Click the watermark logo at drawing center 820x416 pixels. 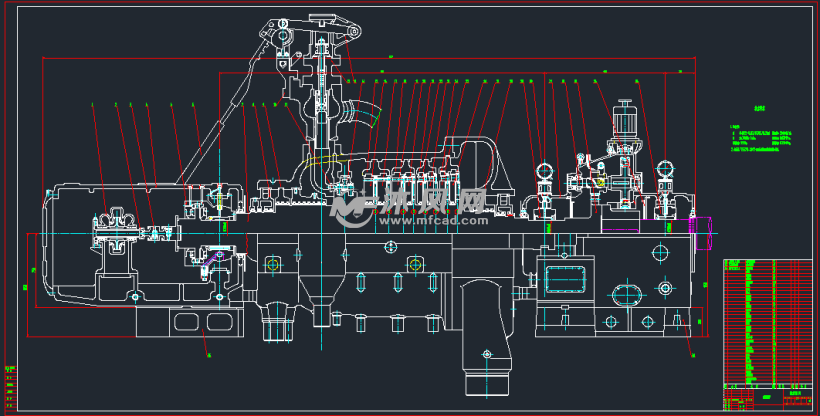pyautogui.click(x=352, y=210)
